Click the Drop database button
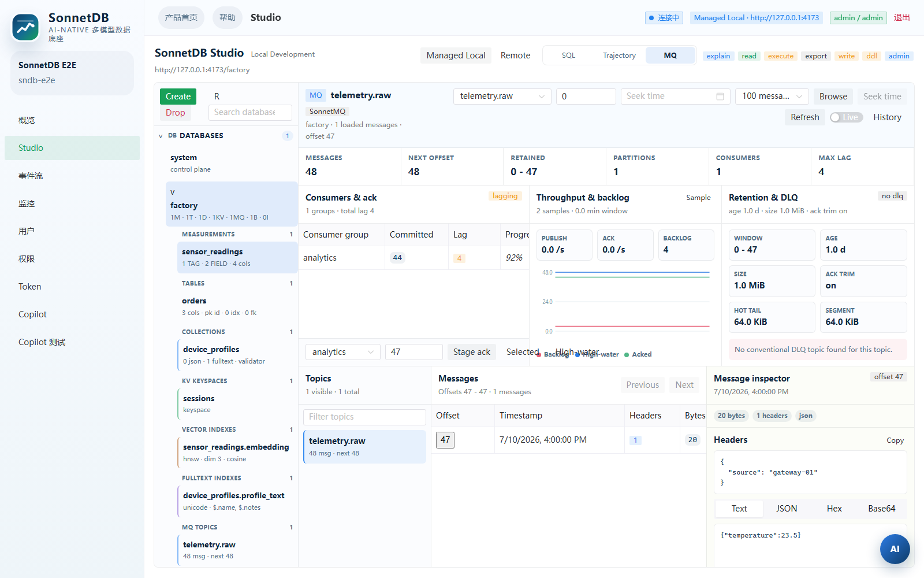This screenshot has height=578, width=924. (x=175, y=113)
